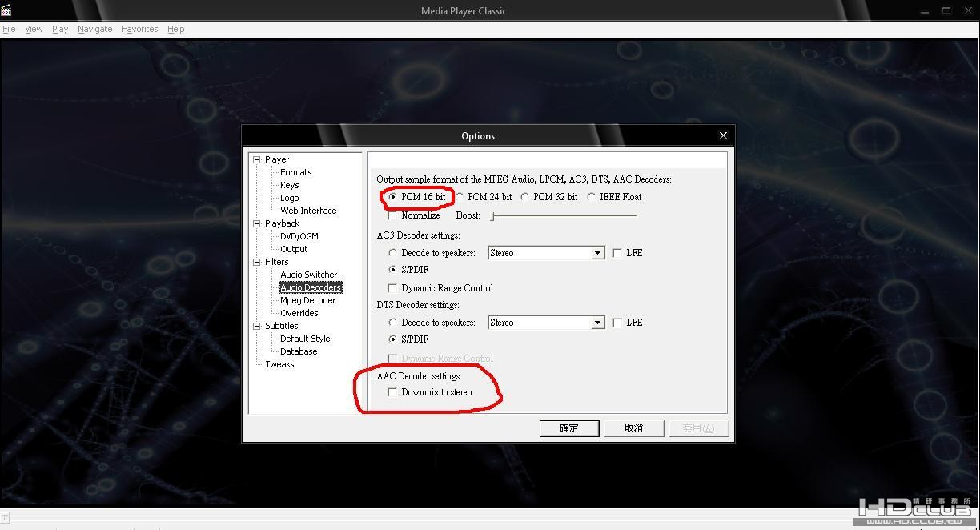
Task: Select DVD/OGM in the options tree
Action: pos(299,236)
